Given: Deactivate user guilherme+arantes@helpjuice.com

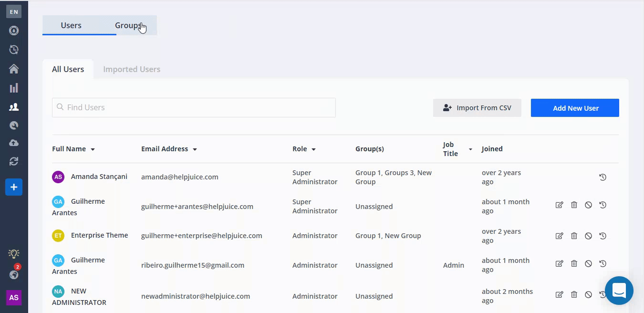Looking at the screenshot, I should point(589,205).
